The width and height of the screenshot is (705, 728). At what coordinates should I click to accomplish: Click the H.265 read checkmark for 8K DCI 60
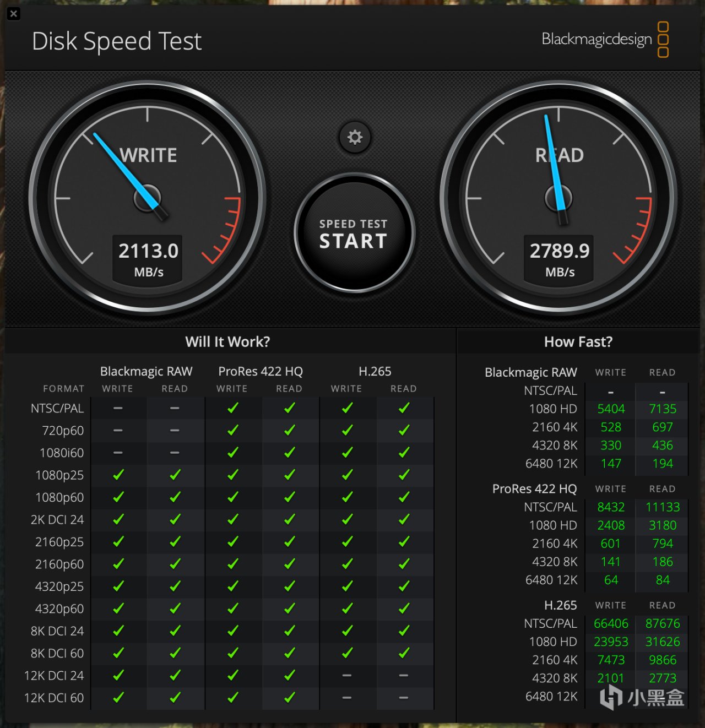(404, 653)
